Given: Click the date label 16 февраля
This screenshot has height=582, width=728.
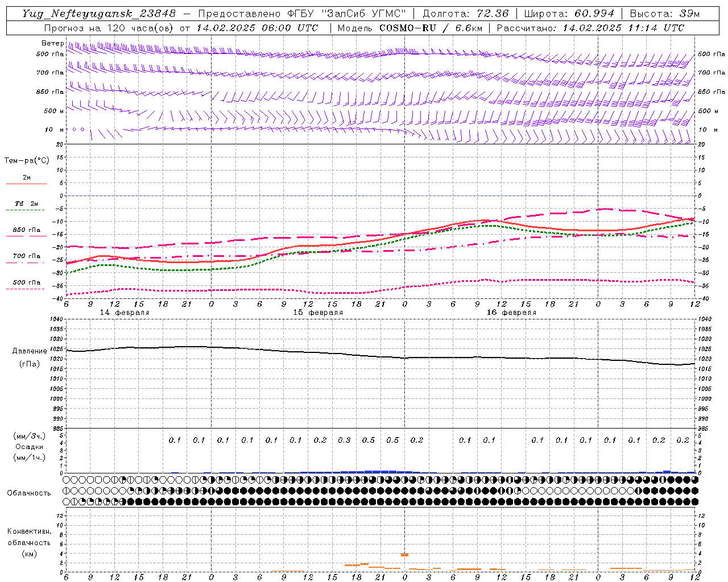Looking at the screenshot, I should [511, 313].
